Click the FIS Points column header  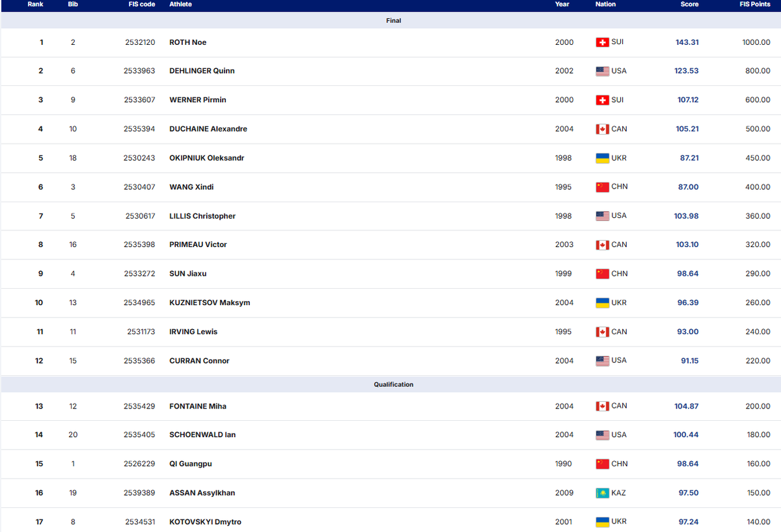[x=755, y=5]
